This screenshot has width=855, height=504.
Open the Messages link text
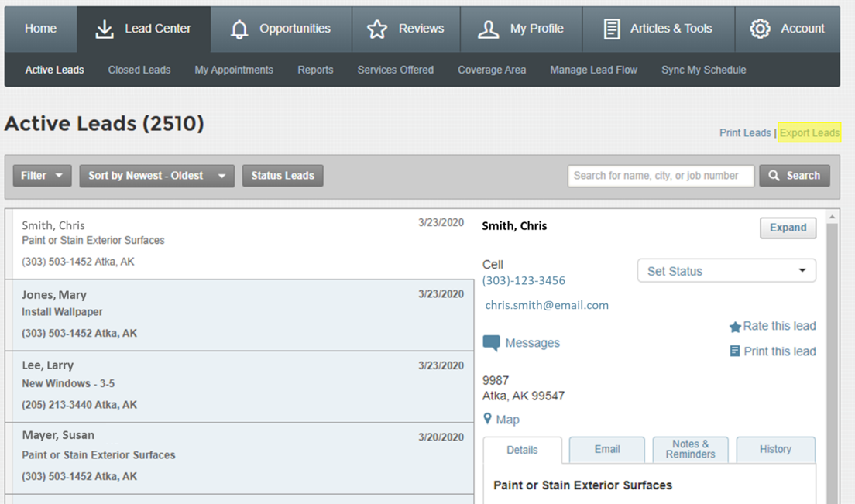(532, 343)
